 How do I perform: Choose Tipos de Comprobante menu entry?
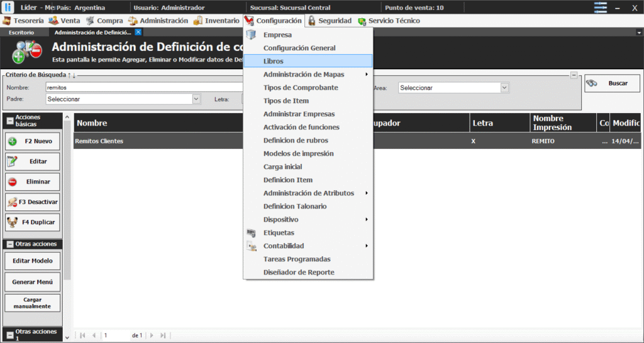(x=301, y=87)
